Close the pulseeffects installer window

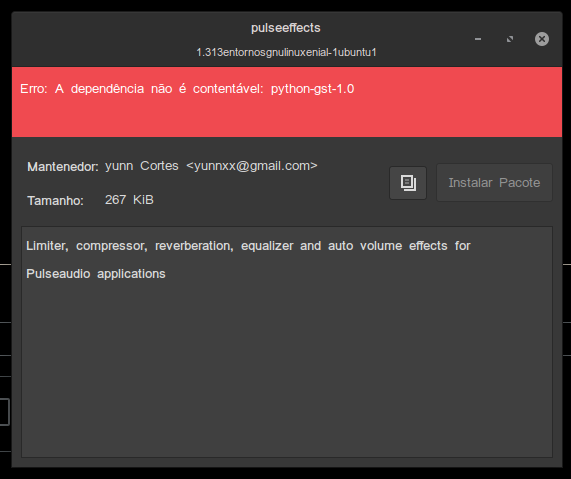[542, 39]
